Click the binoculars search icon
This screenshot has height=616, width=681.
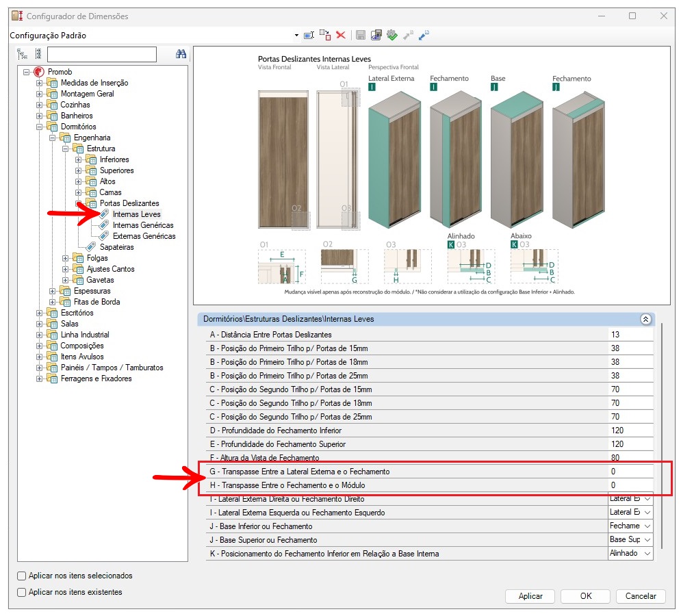tap(181, 54)
